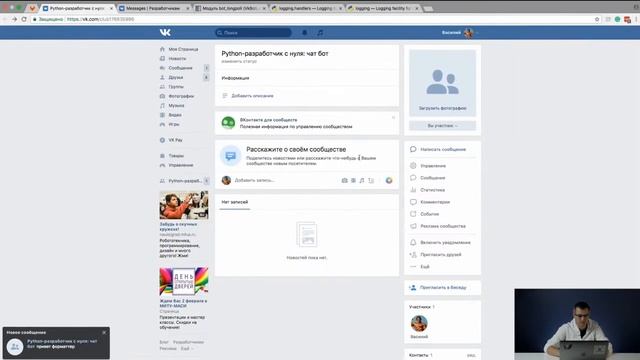Switch to the logging.handlers browser tab
Image resolution: width=640 pixels, height=360 pixels.
[307, 8]
